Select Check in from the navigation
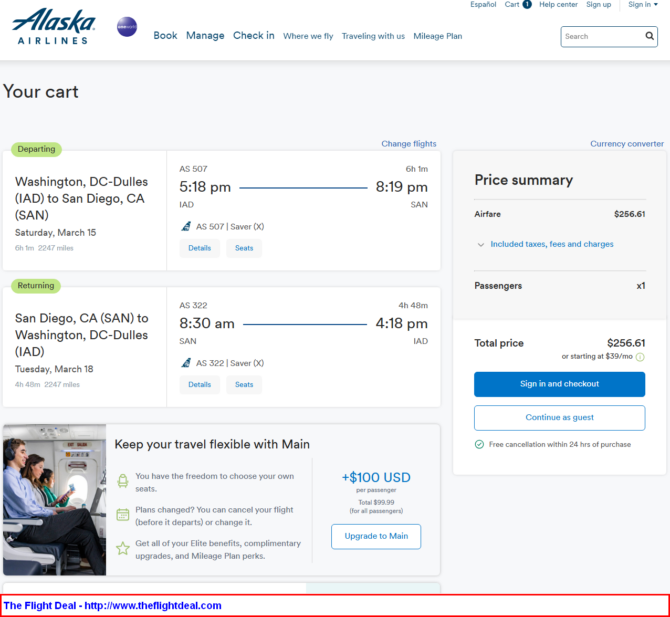This screenshot has width=670, height=617. 254,36
